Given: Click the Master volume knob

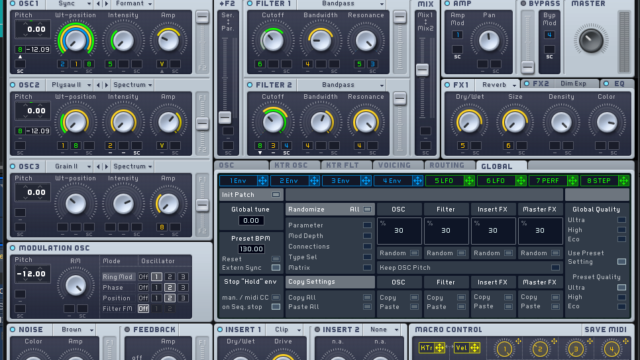Looking at the screenshot, I should [x=591, y=40].
